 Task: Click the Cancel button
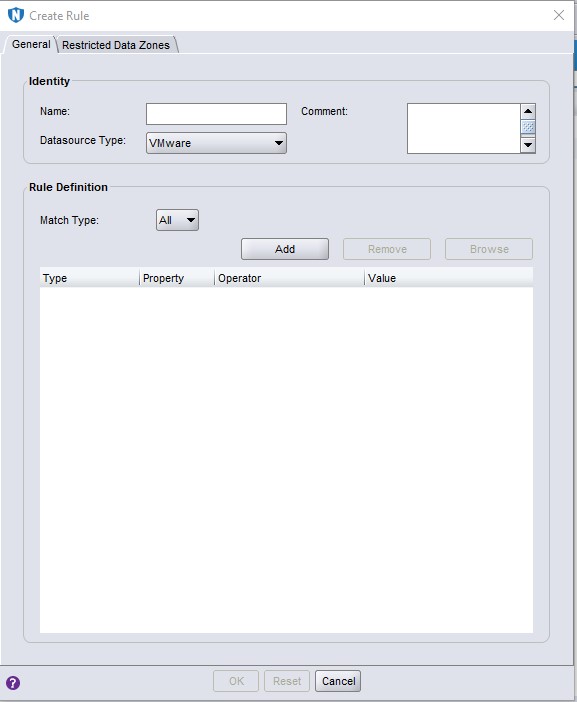click(x=338, y=681)
